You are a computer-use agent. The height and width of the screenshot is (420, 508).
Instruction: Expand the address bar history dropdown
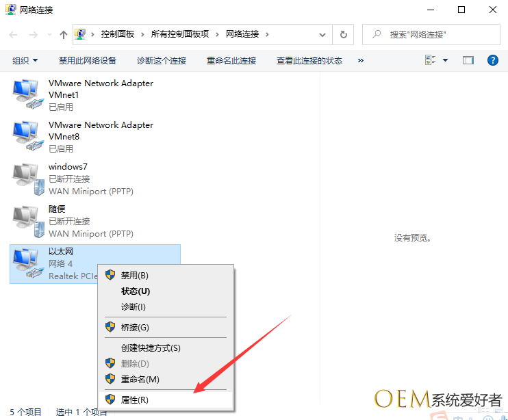pyautogui.click(x=322, y=34)
